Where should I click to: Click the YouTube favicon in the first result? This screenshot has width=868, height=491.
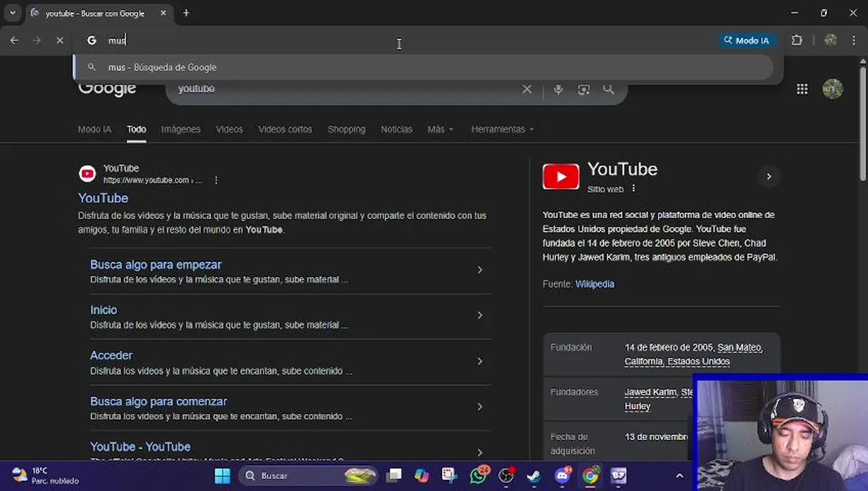tap(87, 174)
